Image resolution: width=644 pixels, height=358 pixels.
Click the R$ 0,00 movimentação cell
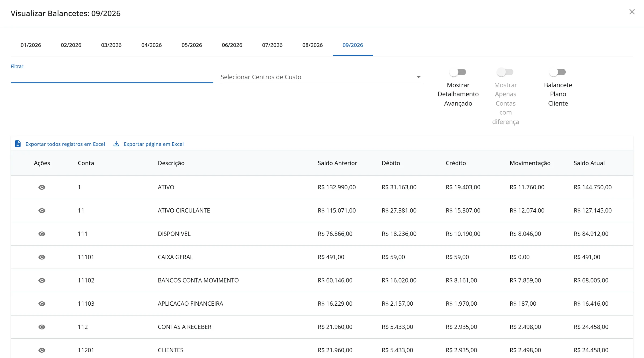click(520, 257)
